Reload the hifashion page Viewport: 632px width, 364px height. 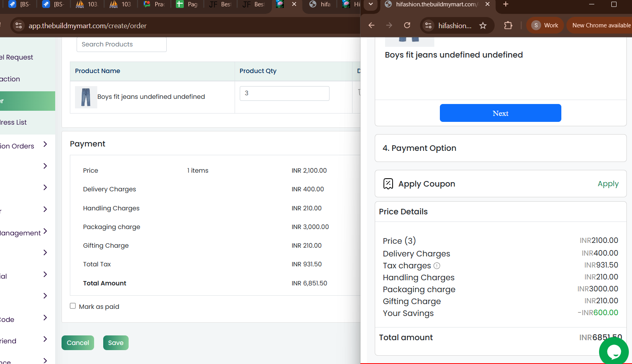pos(407,25)
